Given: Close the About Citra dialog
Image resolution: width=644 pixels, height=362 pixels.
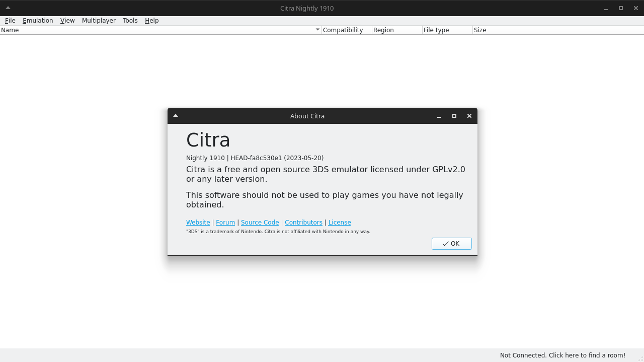Looking at the screenshot, I should point(469,116).
